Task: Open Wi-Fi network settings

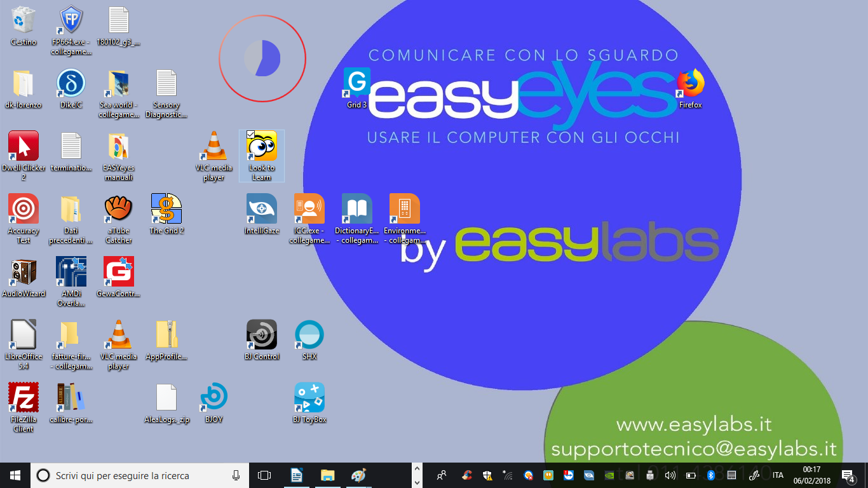Action: coord(508,475)
